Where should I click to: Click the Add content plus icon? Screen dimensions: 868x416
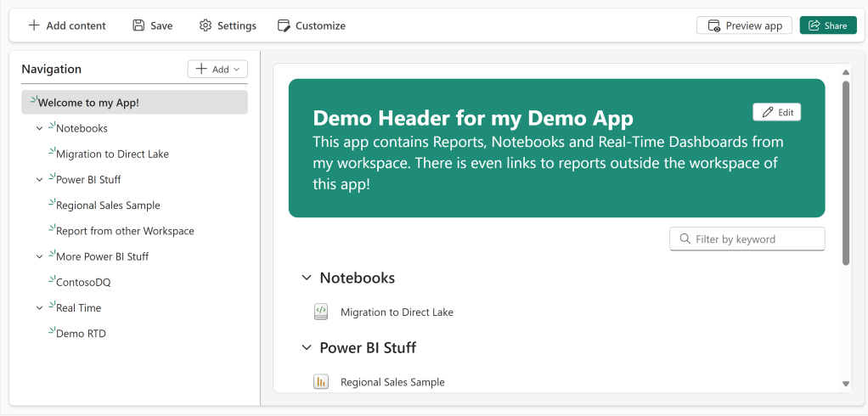point(34,25)
